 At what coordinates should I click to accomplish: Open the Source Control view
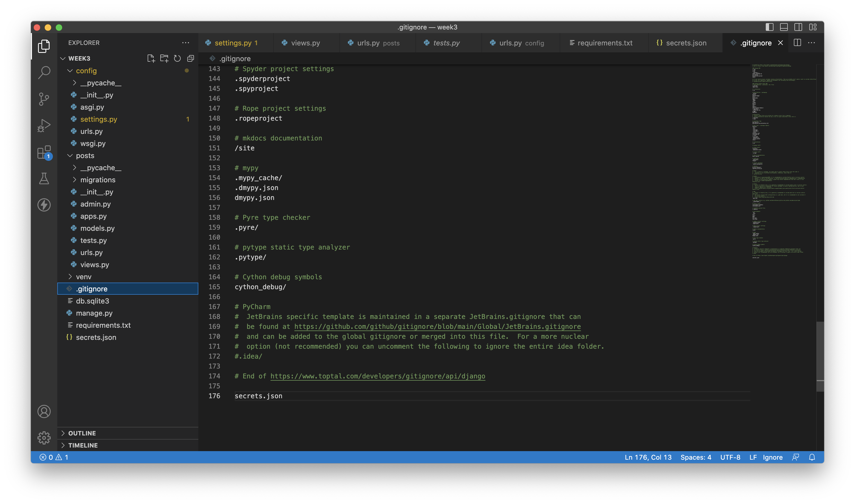pos(44,99)
